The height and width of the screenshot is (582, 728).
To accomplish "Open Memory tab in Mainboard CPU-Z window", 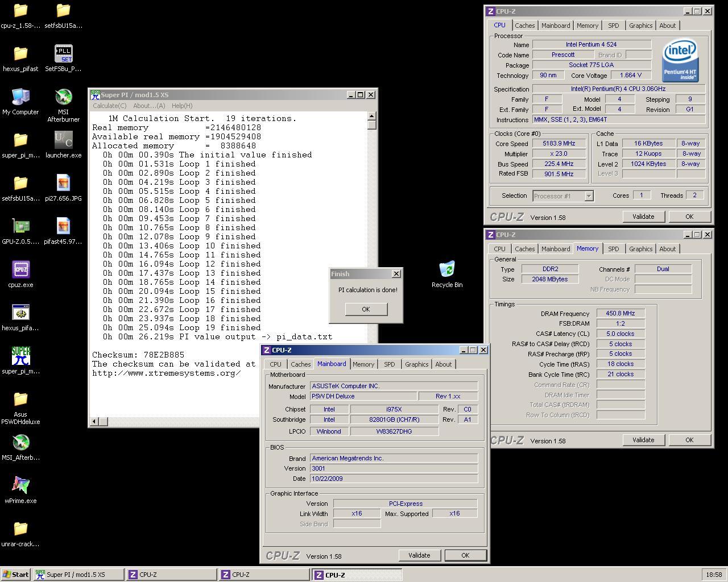I will 363,364.
